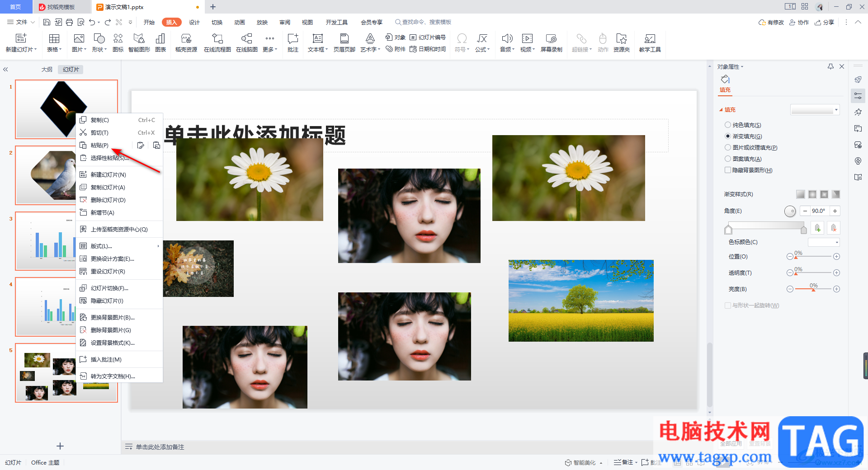Viewport: 868px width, 470px height.
Task: Expand 新建幻灯片 dropdown arrow
Action: [x=36, y=50]
